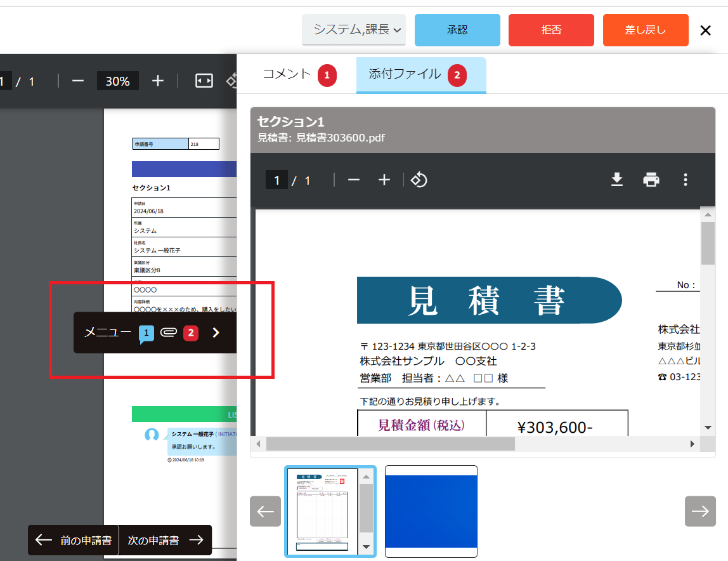Go to 前の申請書
The height and width of the screenshot is (561, 728).
click(74, 540)
